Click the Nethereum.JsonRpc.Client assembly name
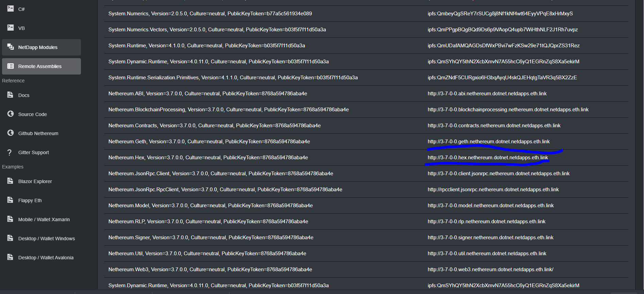 (x=221, y=174)
